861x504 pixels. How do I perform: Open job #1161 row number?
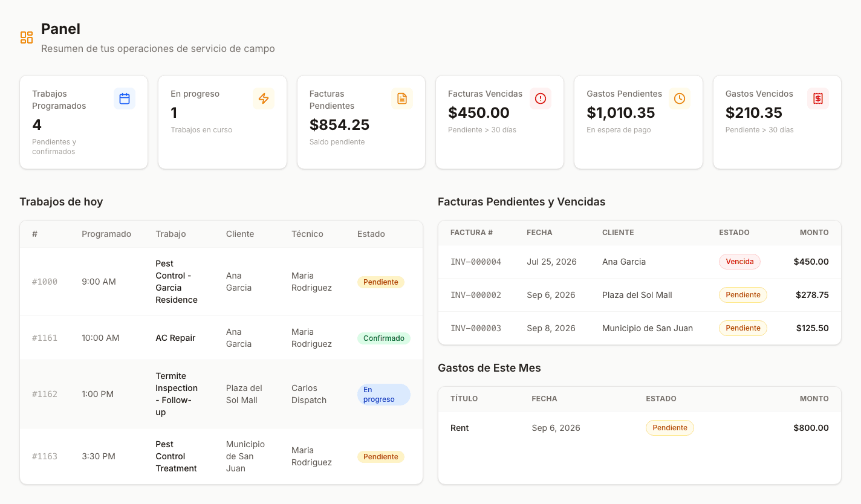point(45,338)
